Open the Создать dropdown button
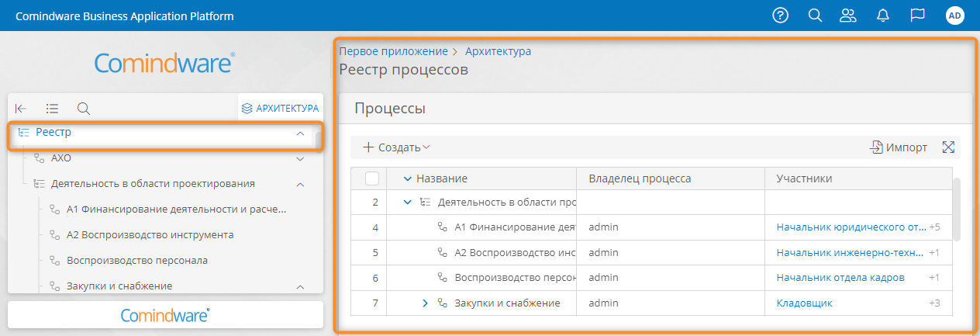 [x=396, y=147]
